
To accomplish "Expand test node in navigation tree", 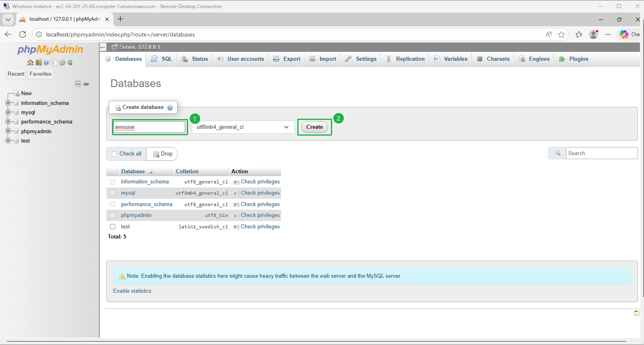I will click(x=8, y=141).
